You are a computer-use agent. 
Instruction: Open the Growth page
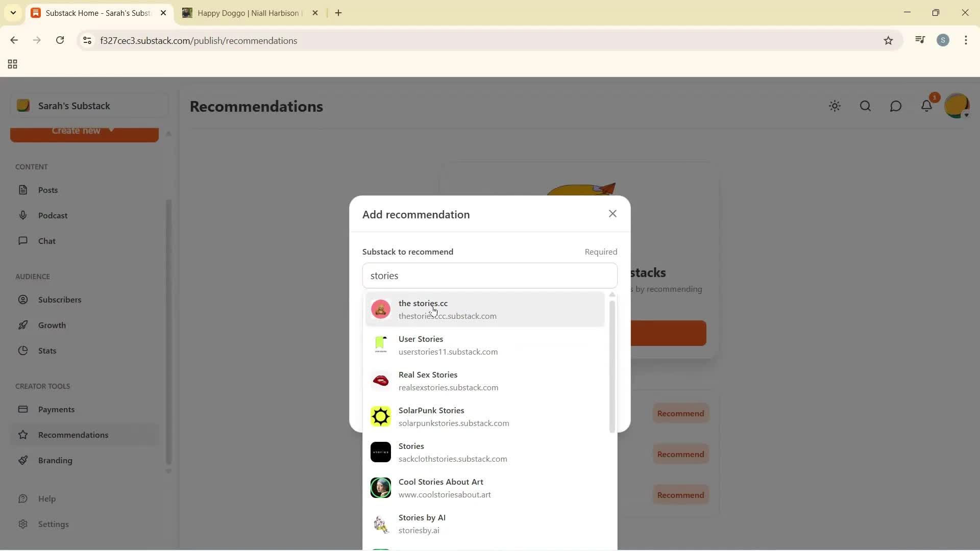pyautogui.click(x=53, y=325)
